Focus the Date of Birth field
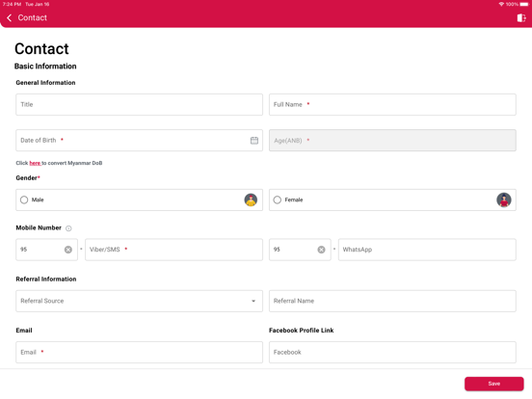Viewport: 532px width, 399px height. tap(139, 140)
